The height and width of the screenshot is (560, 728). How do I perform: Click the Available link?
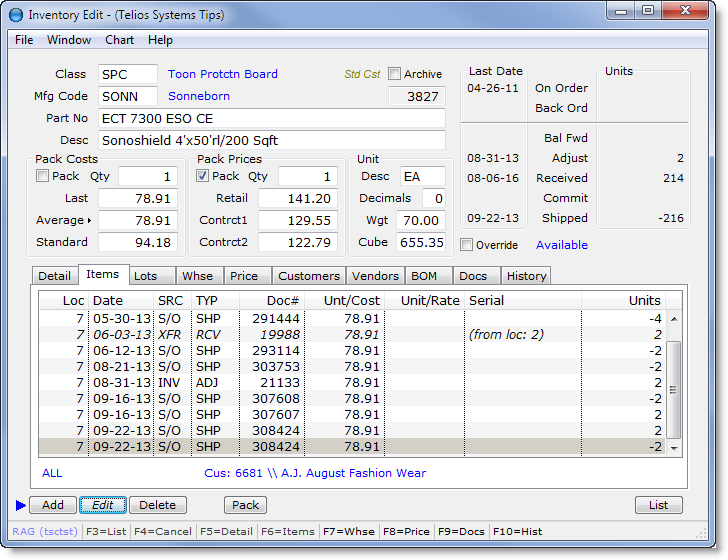click(x=561, y=245)
